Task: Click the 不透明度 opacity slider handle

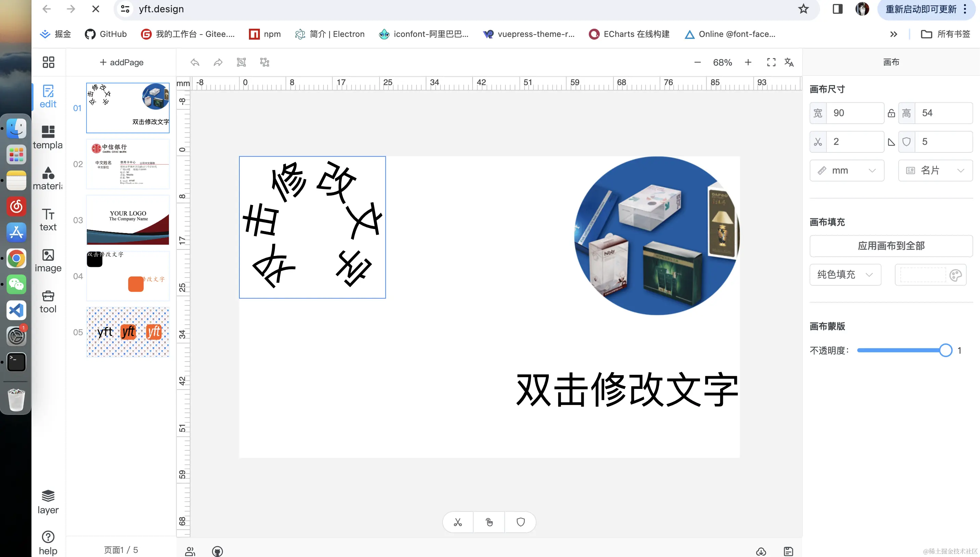Action: pos(945,350)
